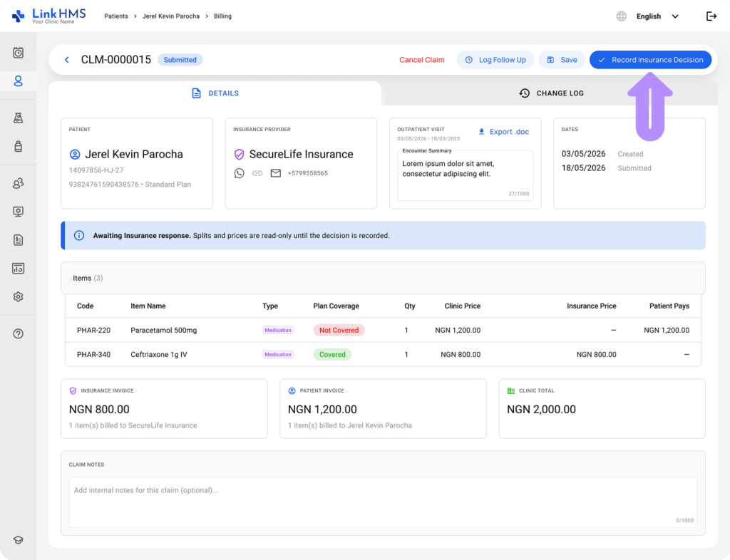Open the pharmacy bottle icon in sidebar
This screenshot has height=560, width=730.
click(x=18, y=146)
